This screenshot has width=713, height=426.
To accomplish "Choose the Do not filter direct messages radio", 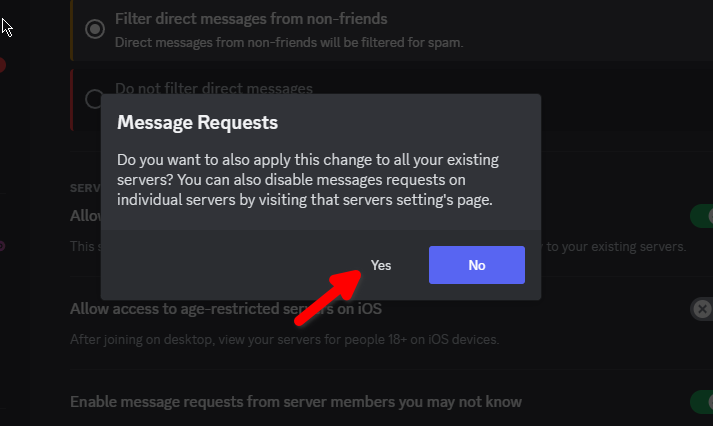I will pyautogui.click(x=93, y=98).
